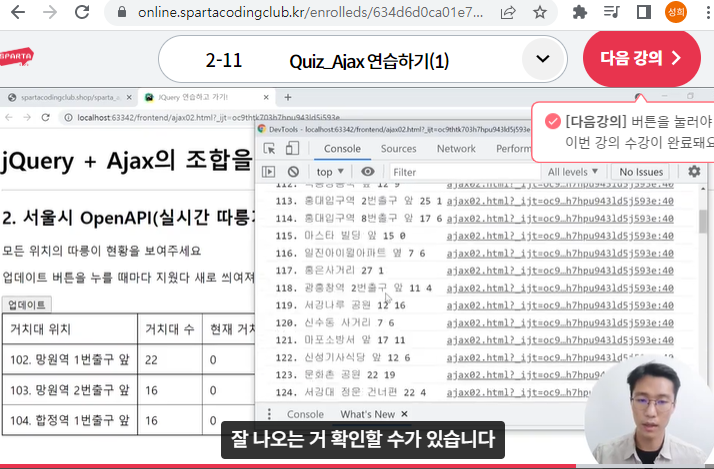714x469 pixels.
Task: Close the spartacodingclub.shop tab
Action: (129, 97)
